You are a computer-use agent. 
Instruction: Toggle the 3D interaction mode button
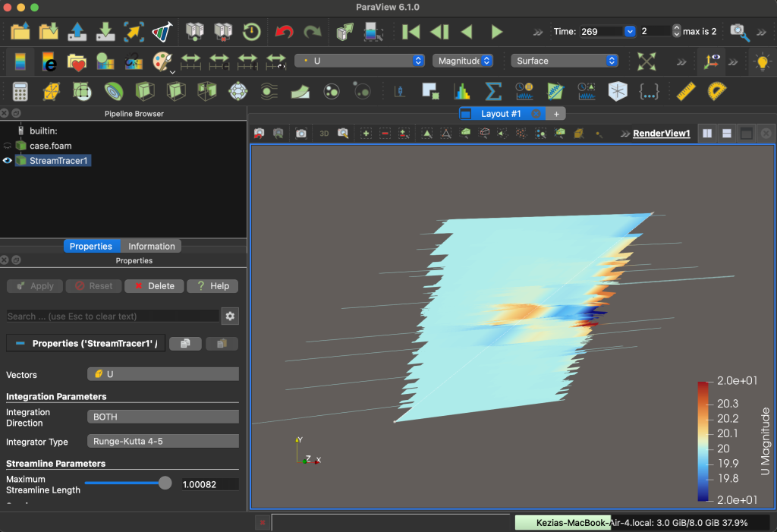(x=324, y=134)
